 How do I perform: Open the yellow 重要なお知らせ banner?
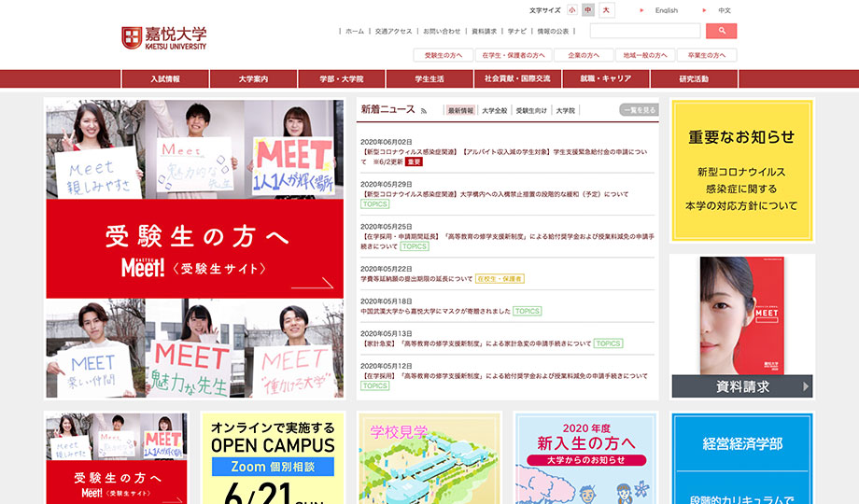741,171
